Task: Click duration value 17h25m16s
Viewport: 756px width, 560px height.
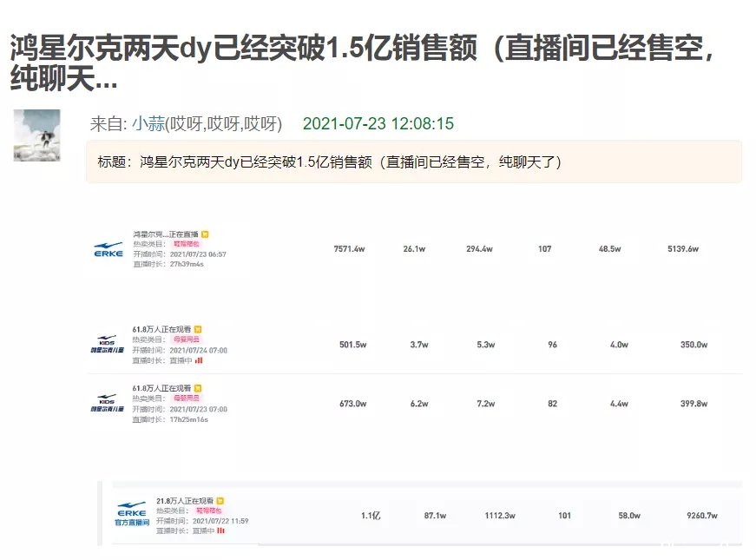Action: (x=188, y=419)
